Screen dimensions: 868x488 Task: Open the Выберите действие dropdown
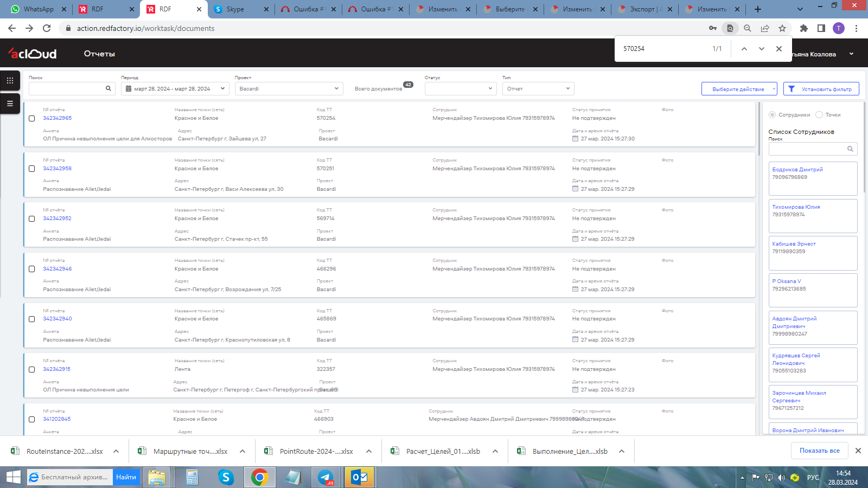(x=739, y=89)
